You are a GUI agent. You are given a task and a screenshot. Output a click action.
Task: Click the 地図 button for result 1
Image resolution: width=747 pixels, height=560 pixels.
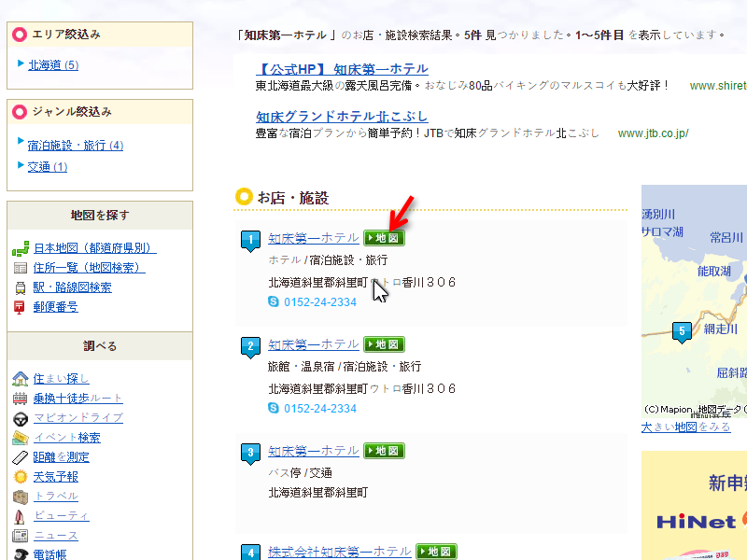point(384,238)
